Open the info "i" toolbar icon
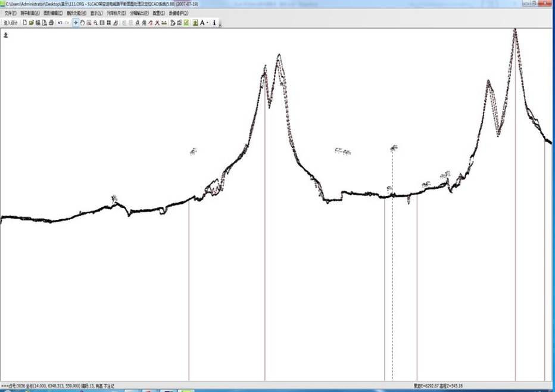Viewport: 555px width, 392px height. pyautogui.click(x=214, y=23)
